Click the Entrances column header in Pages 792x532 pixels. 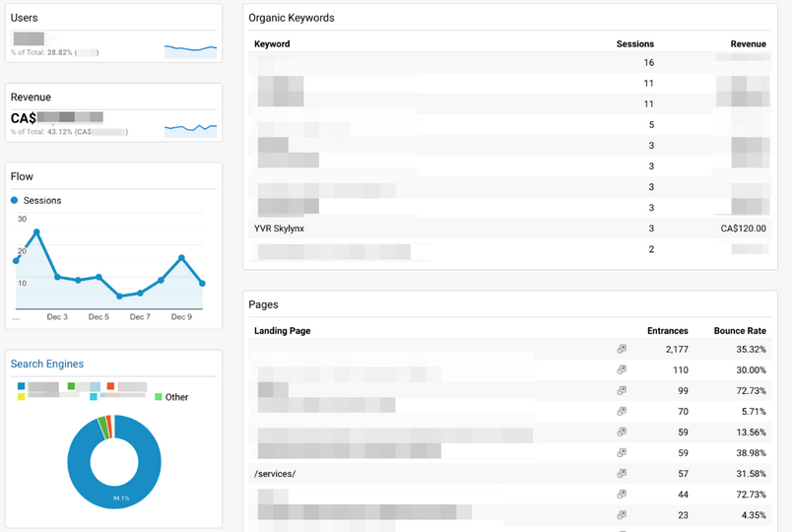point(667,331)
